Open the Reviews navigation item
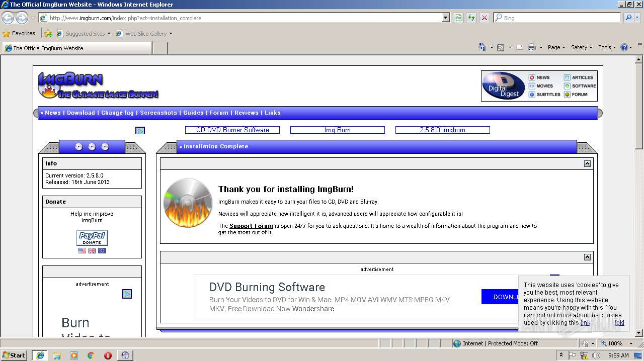 (x=247, y=113)
